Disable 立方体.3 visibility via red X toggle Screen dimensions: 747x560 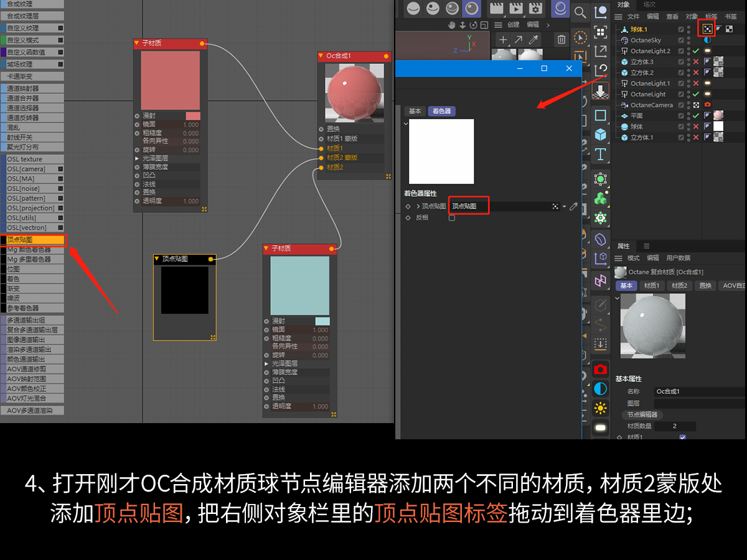(x=696, y=62)
